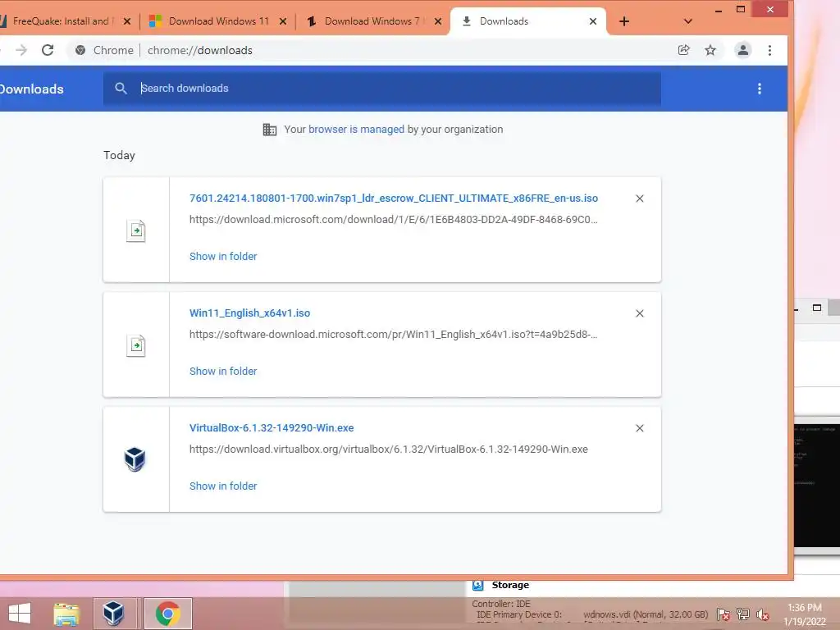This screenshot has height=630, width=840.
Task: Click the Action Center flag tray icon
Action: coord(724,614)
